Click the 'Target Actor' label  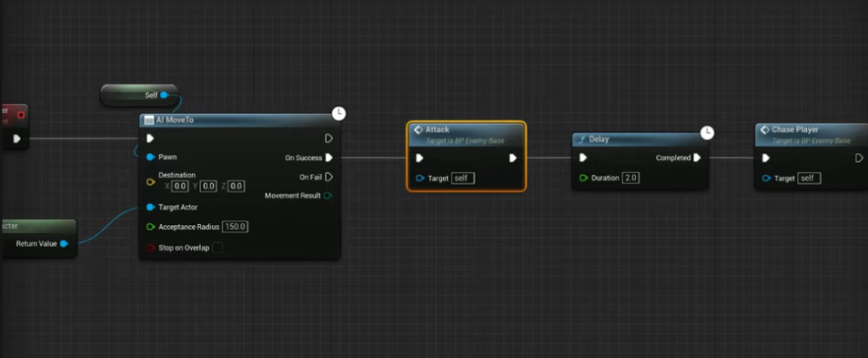point(178,208)
